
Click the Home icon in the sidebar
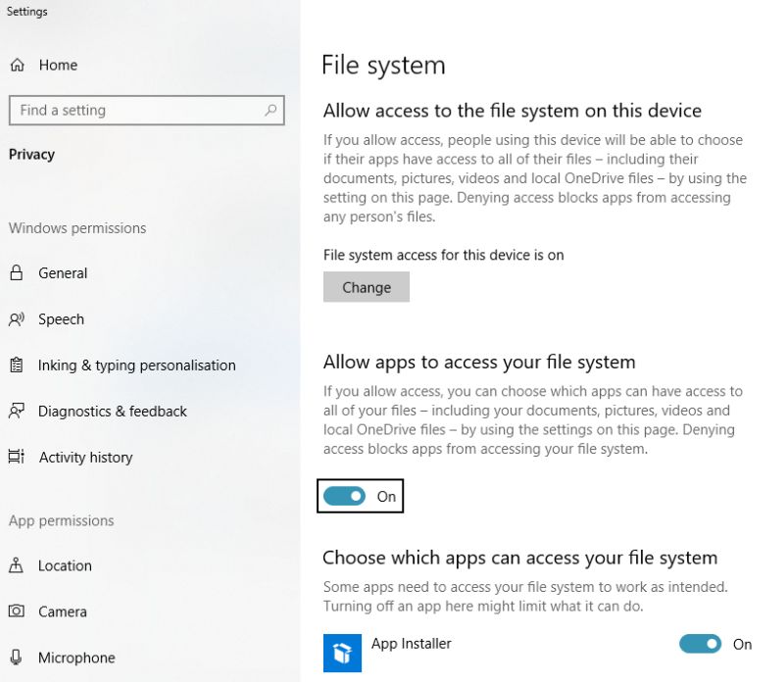19,65
